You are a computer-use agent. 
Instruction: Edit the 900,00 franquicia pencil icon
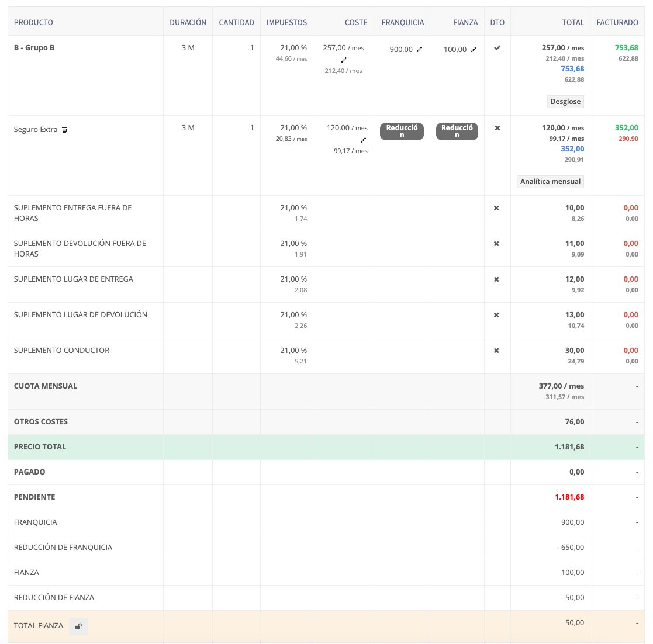point(419,50)
